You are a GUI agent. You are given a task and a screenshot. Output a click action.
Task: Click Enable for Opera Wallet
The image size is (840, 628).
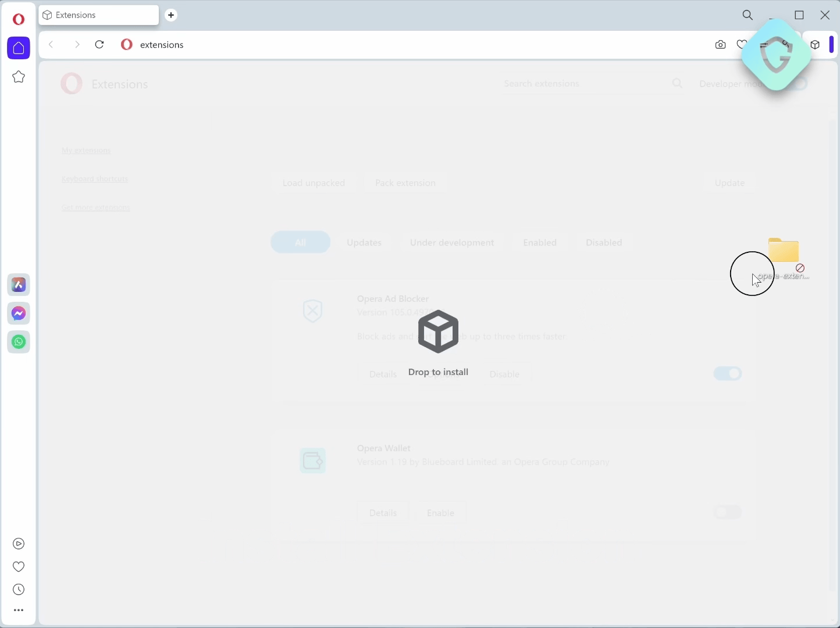(x=442, y=513)
